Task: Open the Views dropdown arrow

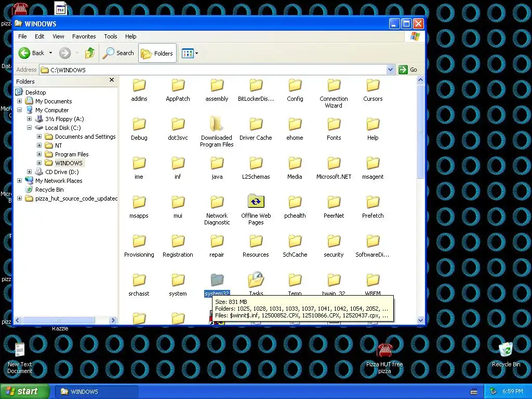Action: 196,54
